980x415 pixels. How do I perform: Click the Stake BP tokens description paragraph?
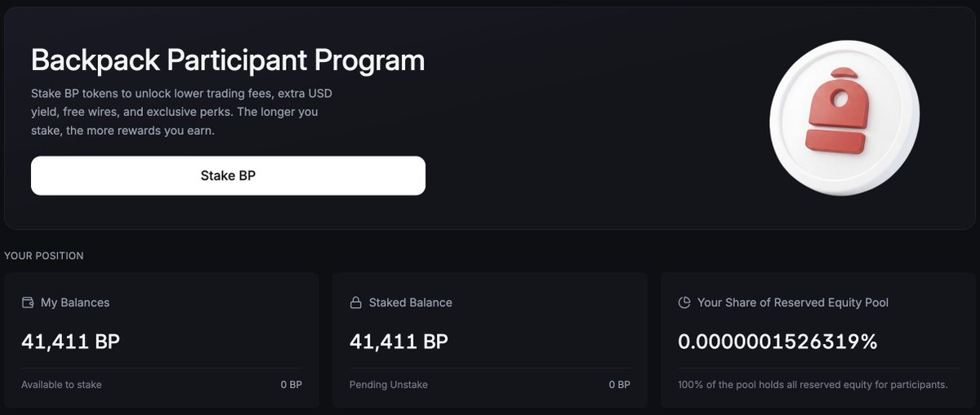181,112
